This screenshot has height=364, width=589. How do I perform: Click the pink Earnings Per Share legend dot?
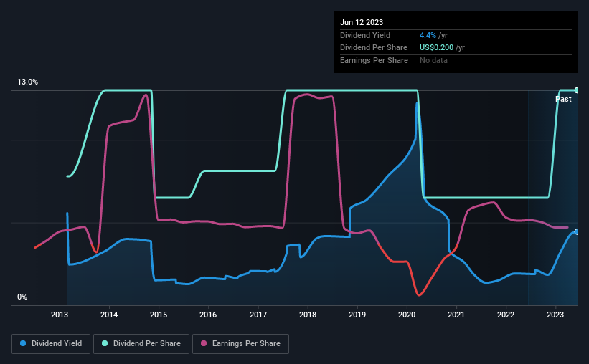(204, 343)
